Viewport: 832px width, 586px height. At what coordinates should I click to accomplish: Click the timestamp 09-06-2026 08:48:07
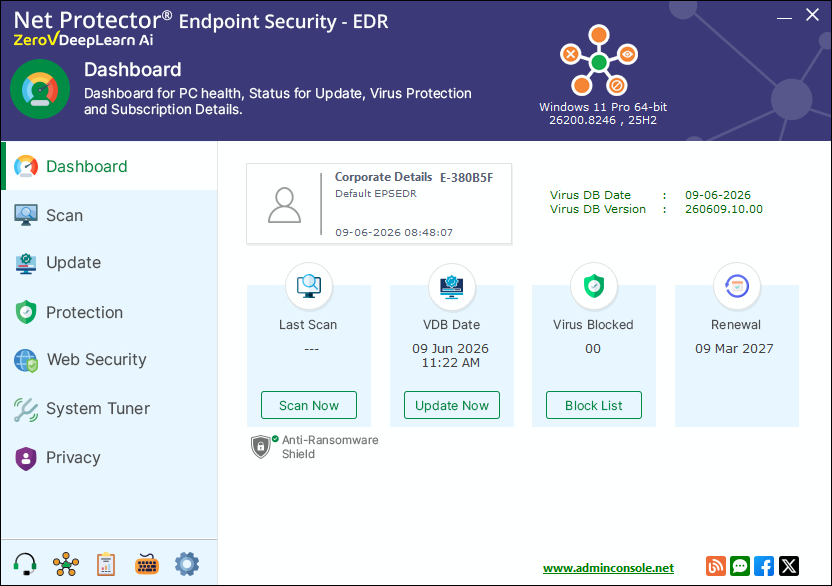394,232
